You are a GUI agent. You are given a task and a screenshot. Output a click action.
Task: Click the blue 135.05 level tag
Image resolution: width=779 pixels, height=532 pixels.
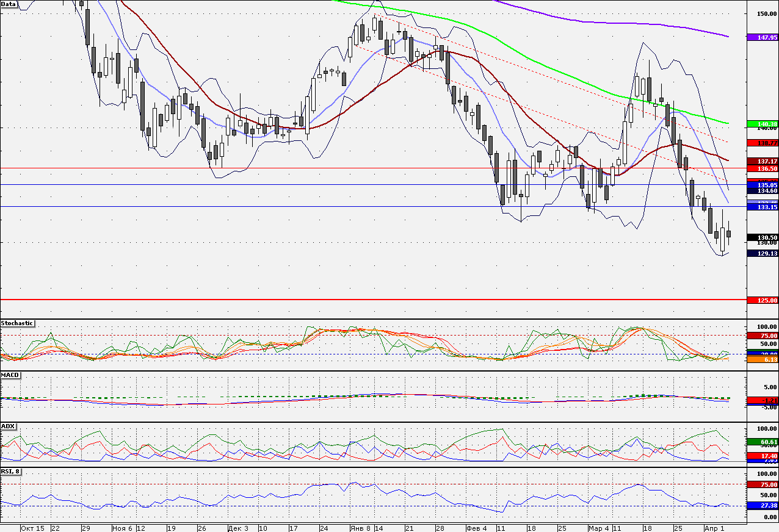763,184
